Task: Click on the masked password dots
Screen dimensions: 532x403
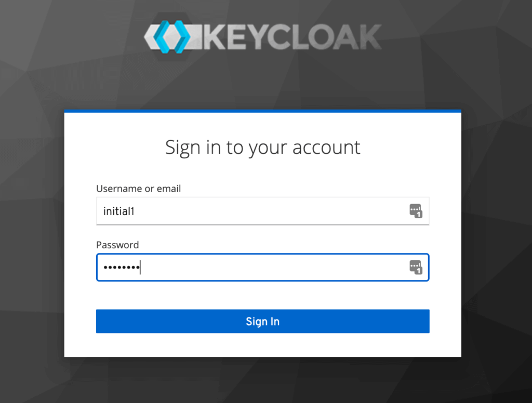Action: (122, 267)
